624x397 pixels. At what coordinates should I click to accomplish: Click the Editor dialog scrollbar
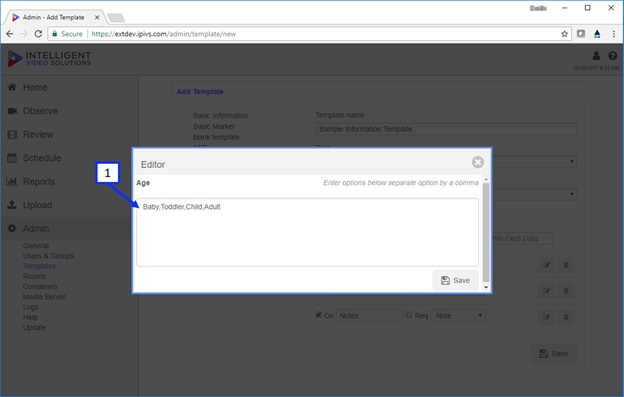tap(486, 234)
